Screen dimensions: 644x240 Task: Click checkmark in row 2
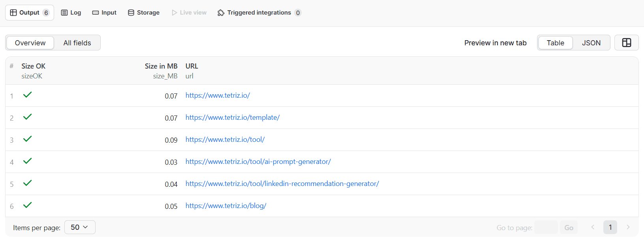[x=27, y=117]
